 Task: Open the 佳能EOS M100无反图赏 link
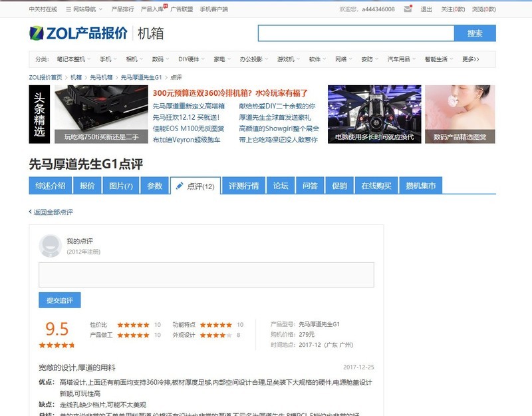[188, 128]
